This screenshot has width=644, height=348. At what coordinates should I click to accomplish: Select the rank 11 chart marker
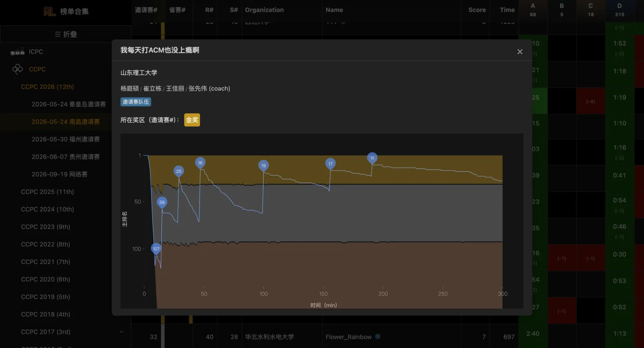372,158
